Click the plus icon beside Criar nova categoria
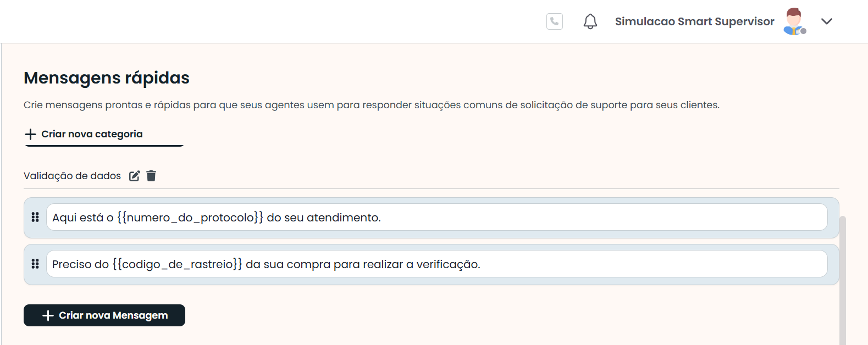The height and width of the screenshot is (345, 868). point(31,134)
